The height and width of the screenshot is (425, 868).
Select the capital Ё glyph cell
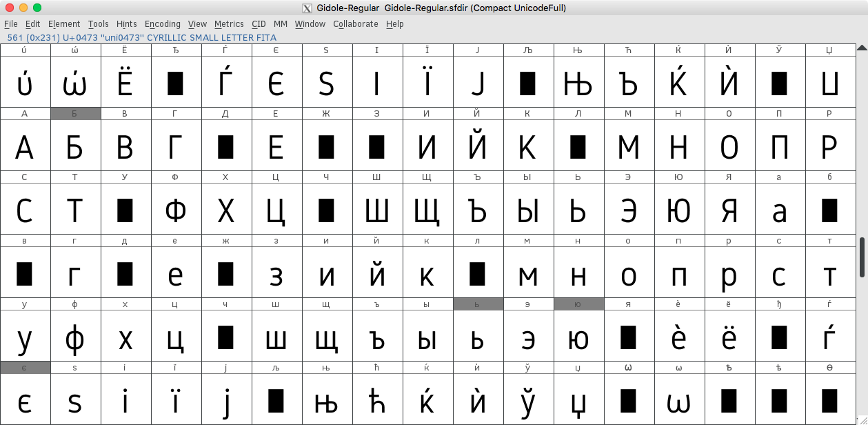pyautogui.click(x=125, y=82)
